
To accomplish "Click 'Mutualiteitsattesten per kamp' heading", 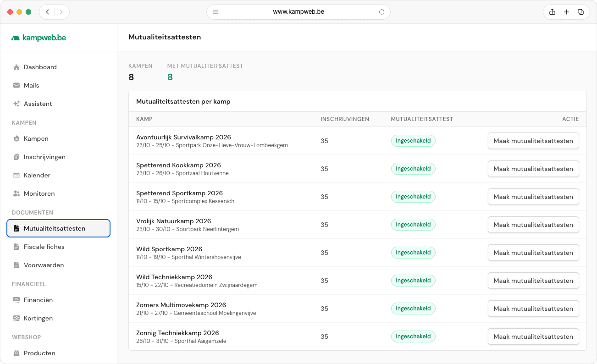I will [x=183, y=101].
